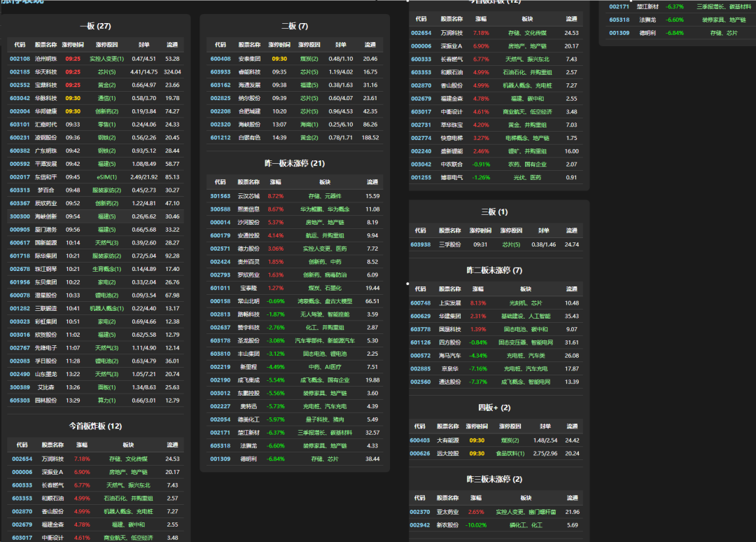Screen dimensions: 756x542
Task: Open stock code 301563 云汉芯城
Action: click(x=220, y=196)
